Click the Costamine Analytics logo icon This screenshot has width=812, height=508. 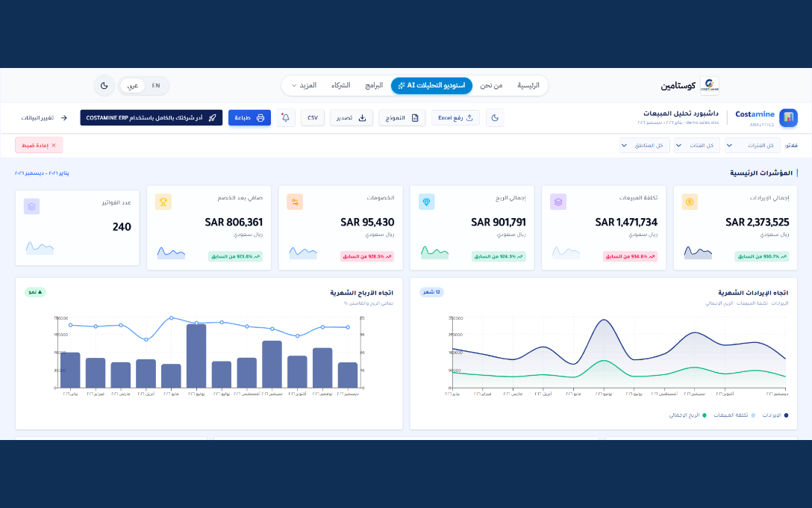click(788, 118)
